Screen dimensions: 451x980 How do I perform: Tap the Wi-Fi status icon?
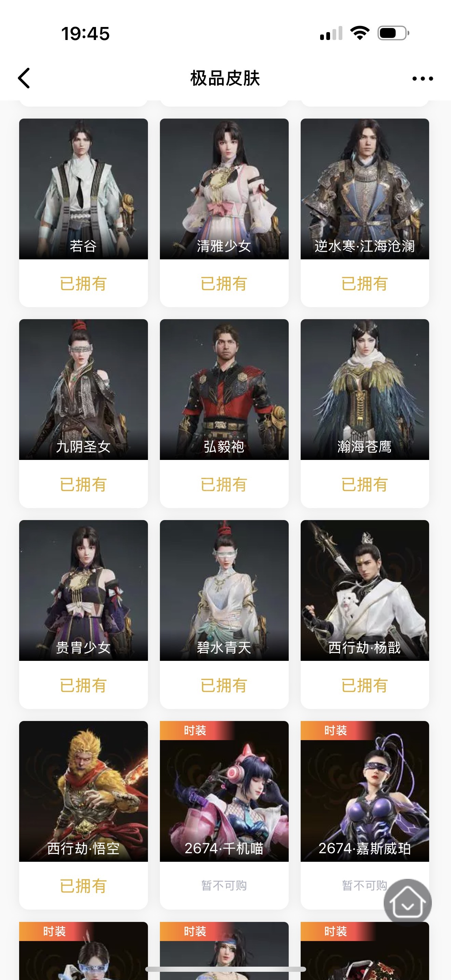[360, 33]
